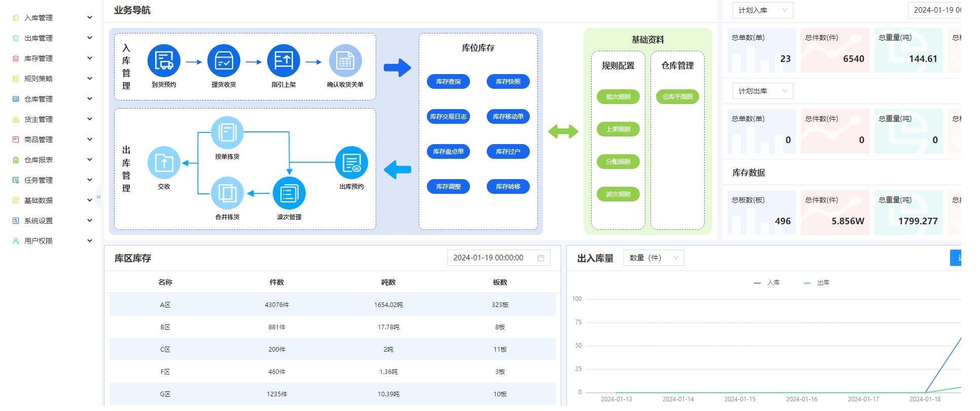Click the 用户权限 sidebar icon
The height and width of the screenshot is (411, 980).
pos(16,241)
